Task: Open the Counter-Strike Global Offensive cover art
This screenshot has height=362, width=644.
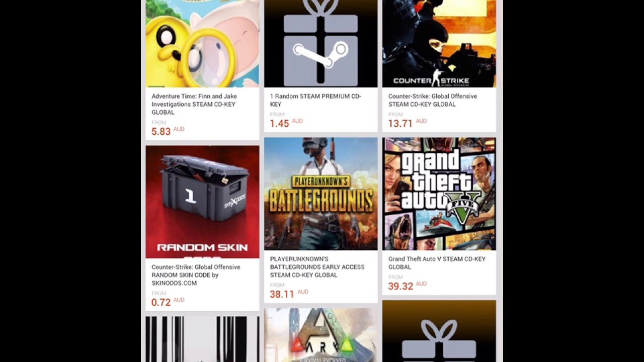Action: [x=439, y=44]
